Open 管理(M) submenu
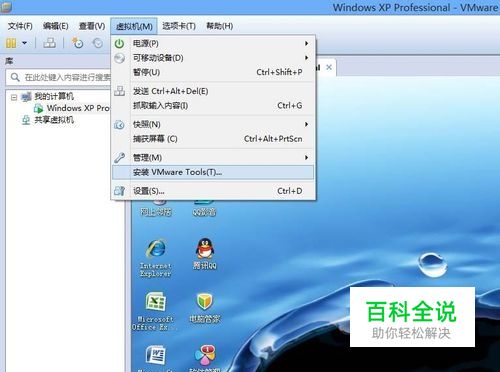Image resolution: width=500 pixels, height=372 pixels. click(x=213, y=157)
